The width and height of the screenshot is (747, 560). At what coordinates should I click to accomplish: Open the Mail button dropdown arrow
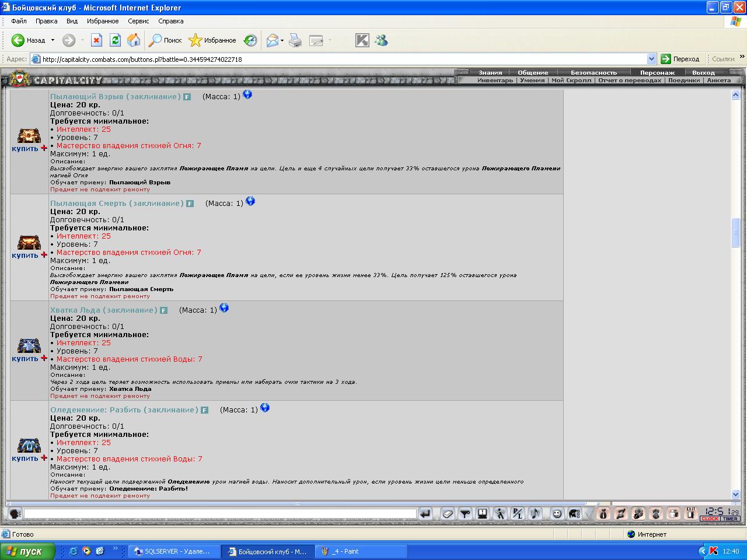tap(282, 40)
